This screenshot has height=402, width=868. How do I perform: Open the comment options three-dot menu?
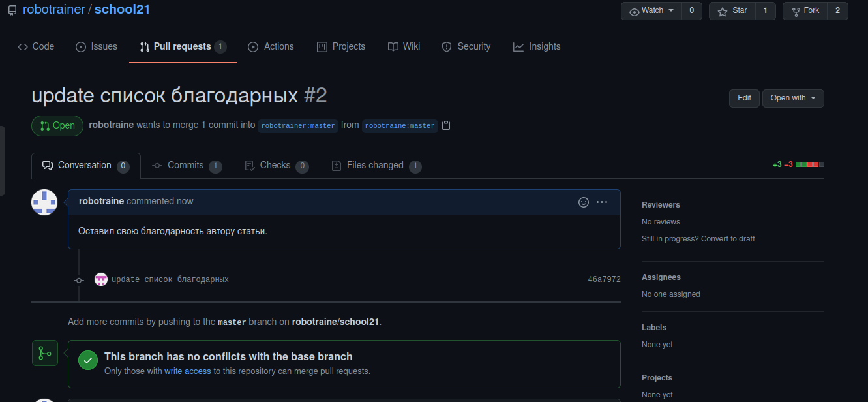pos(602,202)
